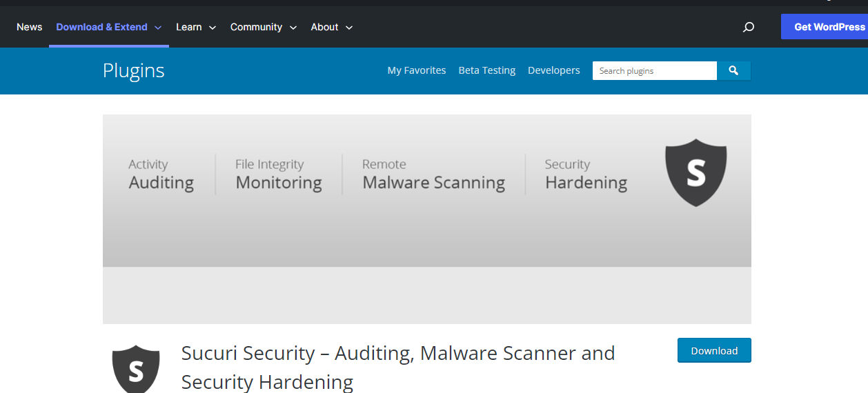The image size is (868, 393).
Task: Click 'Remote Malware Scanning' text in banner
Action: [434, 174]
